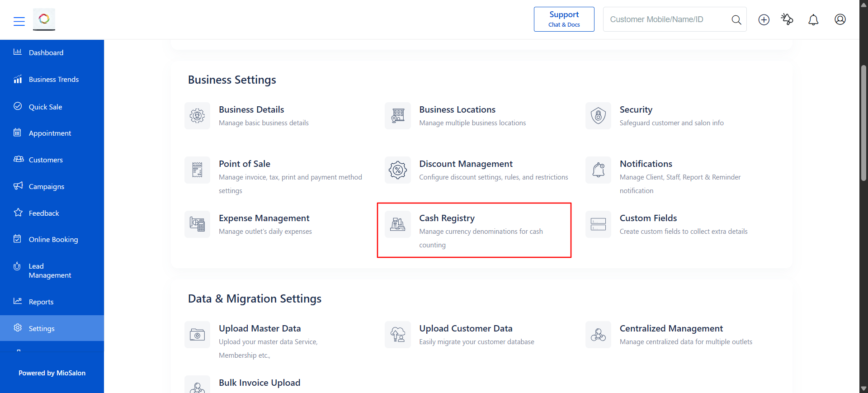Click the Custom Fields form icon

598,224
